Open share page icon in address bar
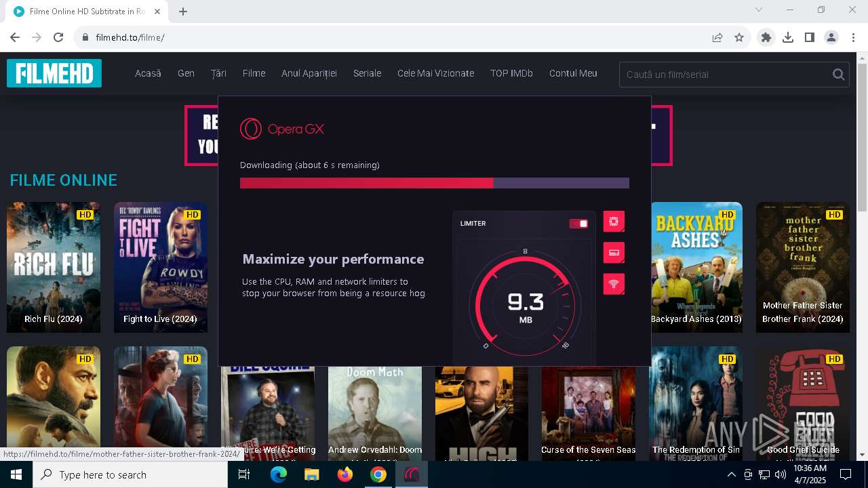868x488 pixels. [717, 37]
